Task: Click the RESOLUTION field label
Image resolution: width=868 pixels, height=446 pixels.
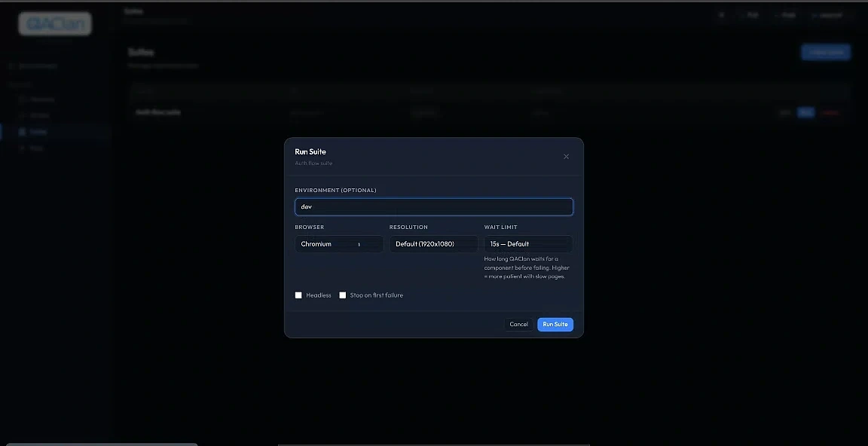Action: point(408,228)
